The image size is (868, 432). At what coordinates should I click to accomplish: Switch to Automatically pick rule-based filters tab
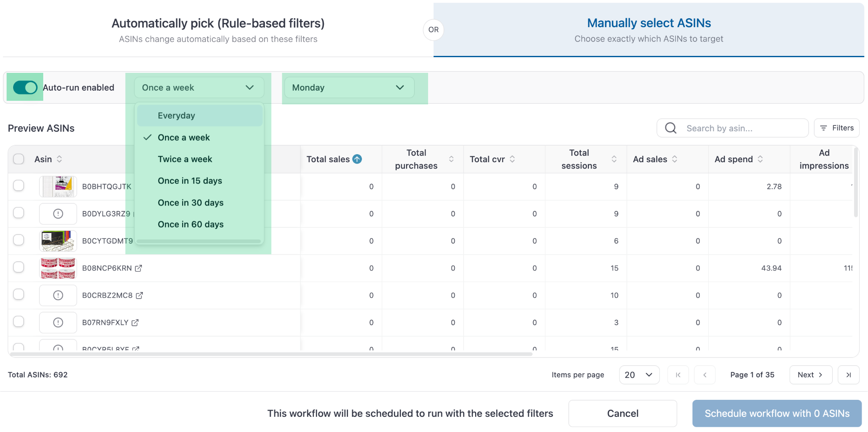(218, 30)
